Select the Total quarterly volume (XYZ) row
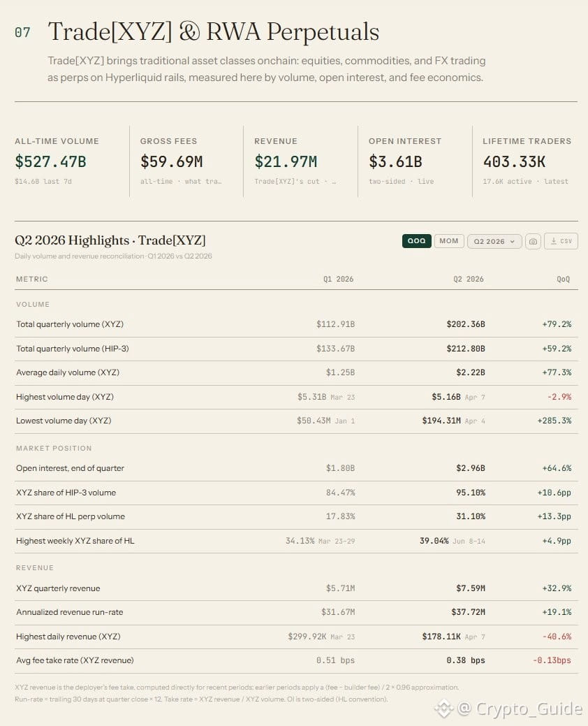Screen dimensions: 588x726 296,325
